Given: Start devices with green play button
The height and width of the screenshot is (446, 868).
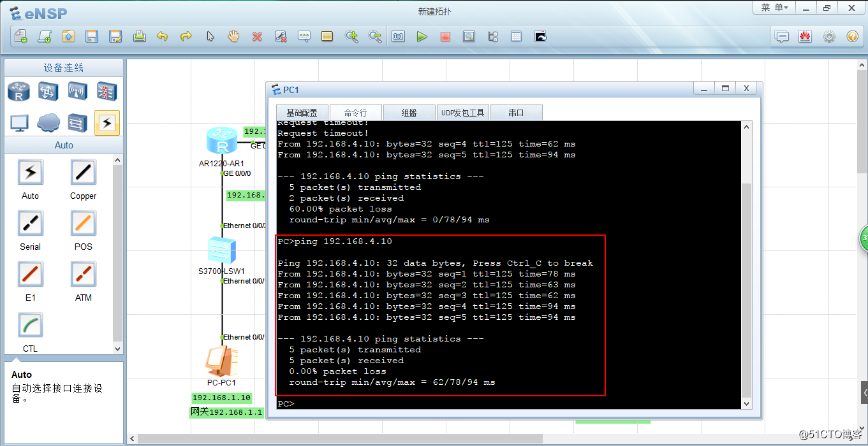Looking at the screenshot, I should click(x=422, y=36).
